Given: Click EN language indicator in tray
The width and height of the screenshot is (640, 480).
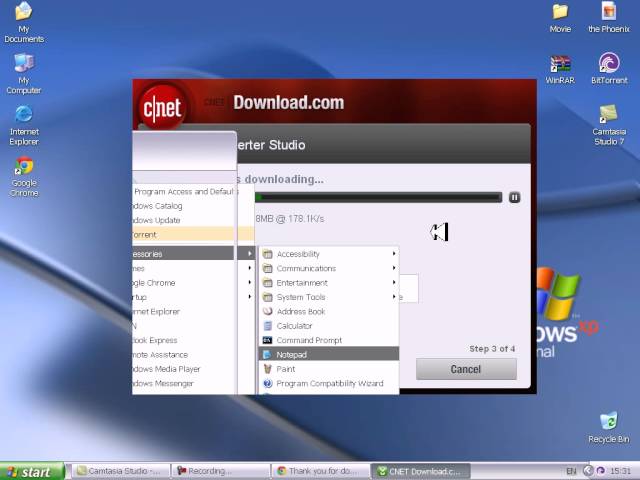Looking at the screenshot, I should pyautogui.click(x=571, y=471).
